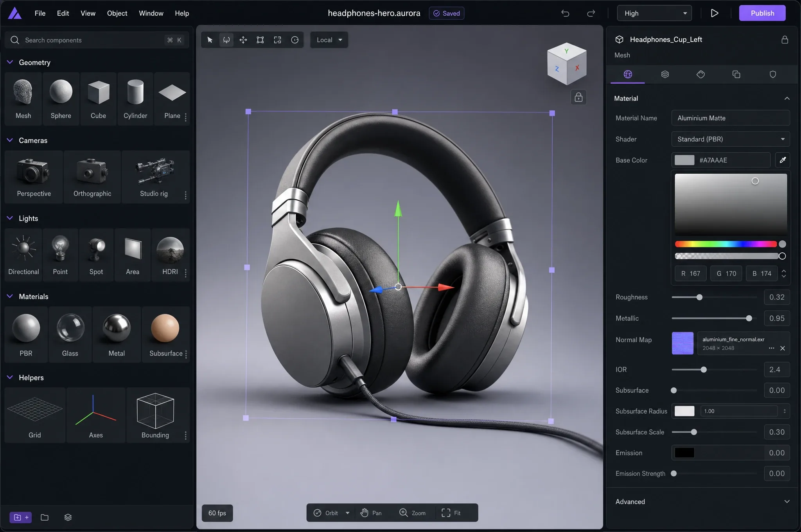Click the frame selection tool icon
The image size is (801, 532).
[x=277, y=40]
